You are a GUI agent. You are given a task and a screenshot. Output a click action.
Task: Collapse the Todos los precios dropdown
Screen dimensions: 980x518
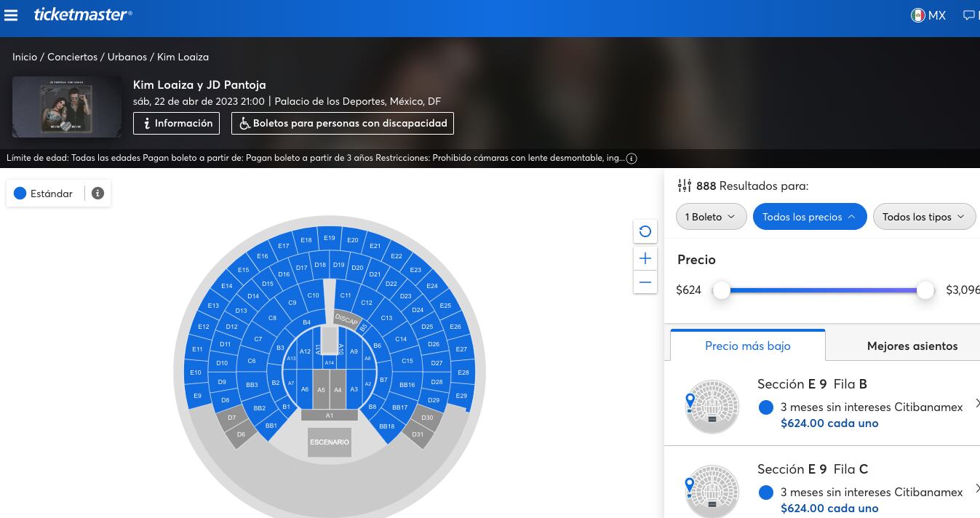point(809,217)
